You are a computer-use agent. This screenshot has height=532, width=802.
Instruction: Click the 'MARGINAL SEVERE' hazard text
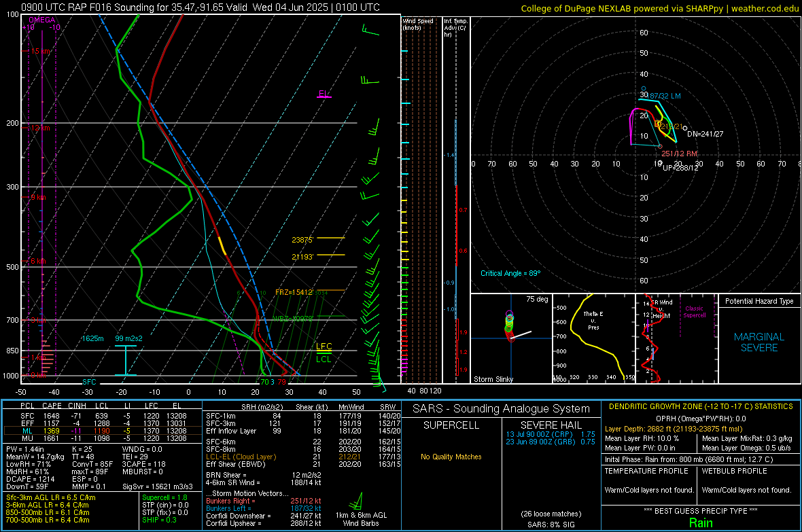click(759, 342)
